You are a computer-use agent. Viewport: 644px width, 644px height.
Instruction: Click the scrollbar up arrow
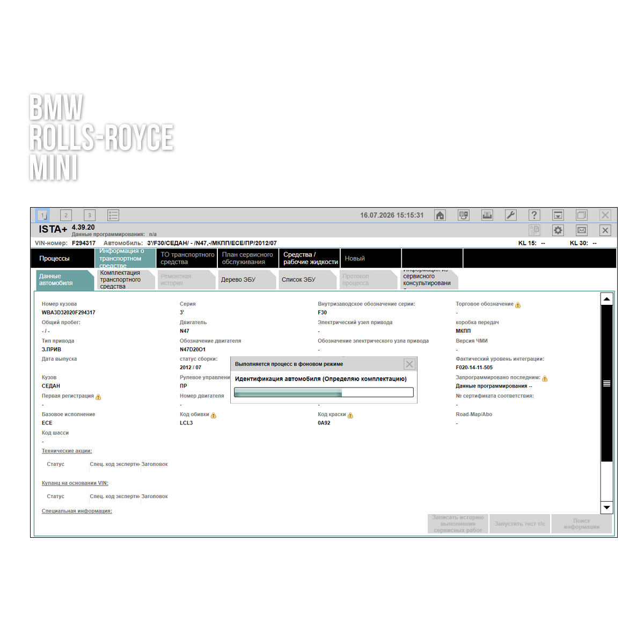click(x=606, y=299)
